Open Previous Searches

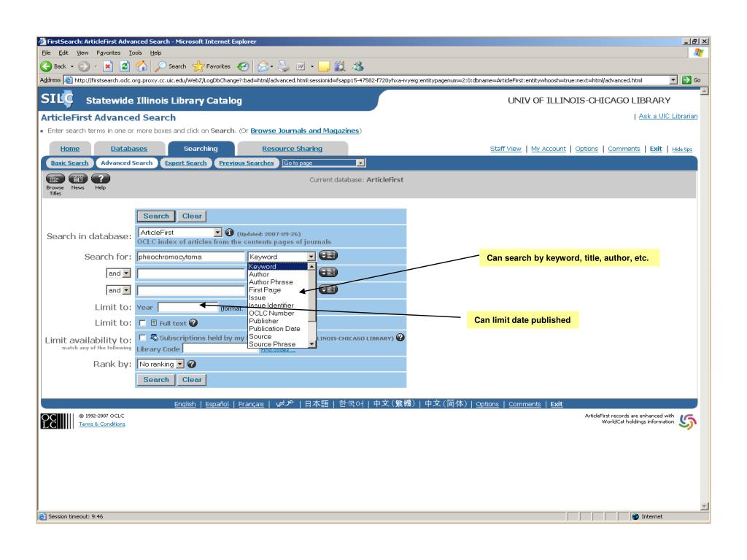(x=247, y=163)
